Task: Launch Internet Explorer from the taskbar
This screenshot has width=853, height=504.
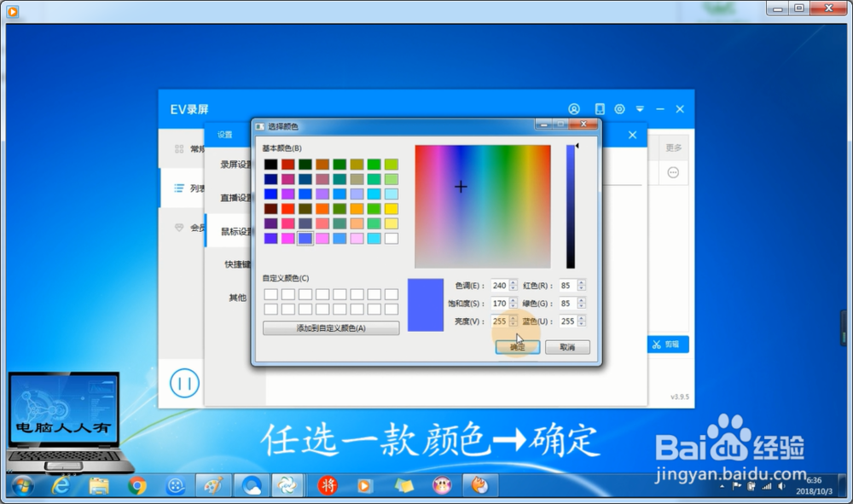Action: [61, 485]
